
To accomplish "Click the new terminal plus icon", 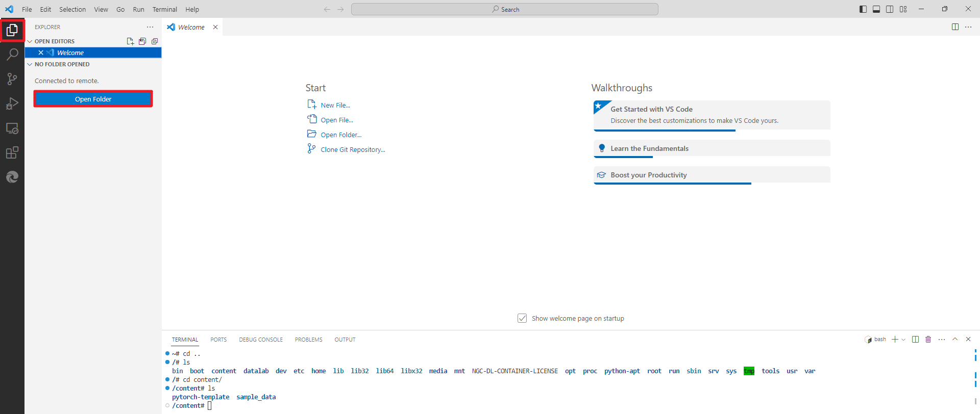I will 895,340.
